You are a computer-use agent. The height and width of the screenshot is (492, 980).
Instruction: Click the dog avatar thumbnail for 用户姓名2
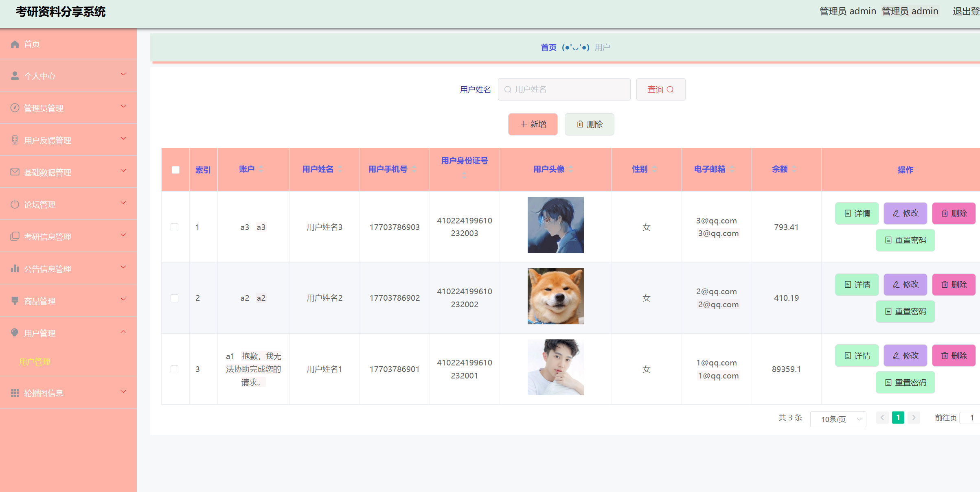coord(555,296)
